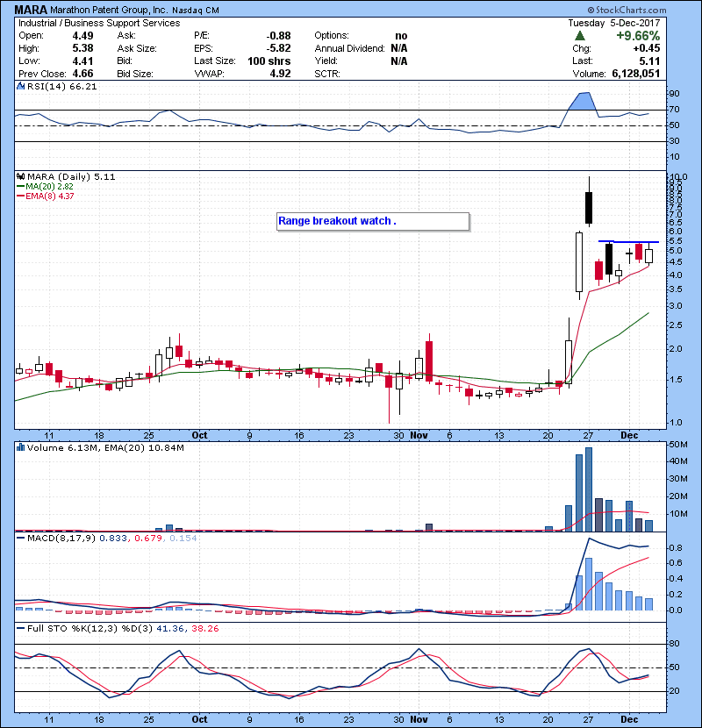This screenshot has width=702, height=728.
Task: Click the 'Dec' label on price date axis
Action: click(x=629, y=436)
